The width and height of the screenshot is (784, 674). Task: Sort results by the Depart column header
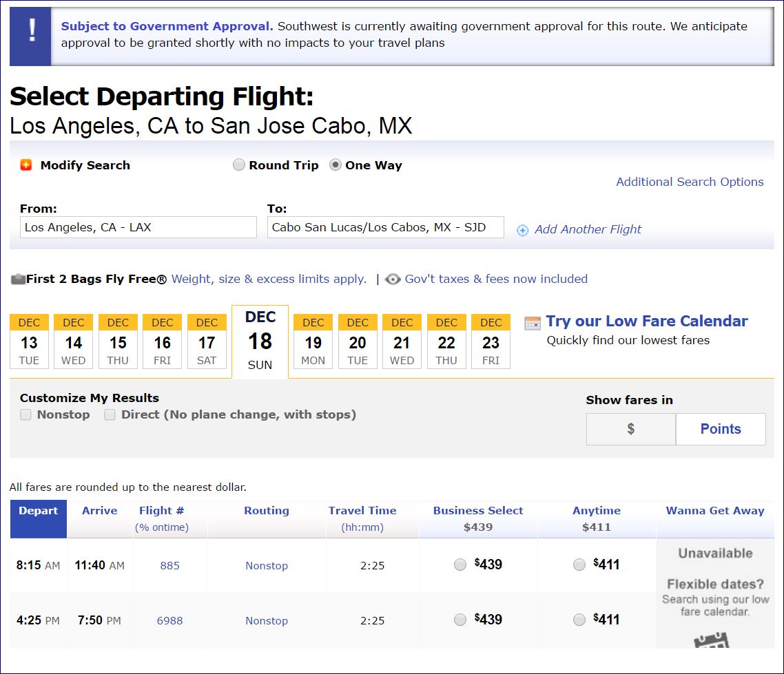coord(39,511)
